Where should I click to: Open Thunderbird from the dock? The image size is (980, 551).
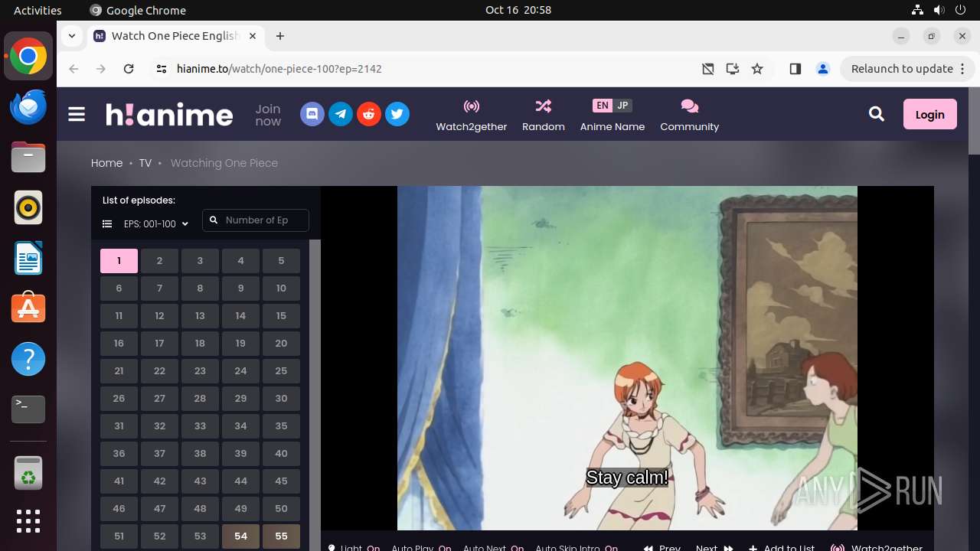pyautogui.click(x=28, y=106)
